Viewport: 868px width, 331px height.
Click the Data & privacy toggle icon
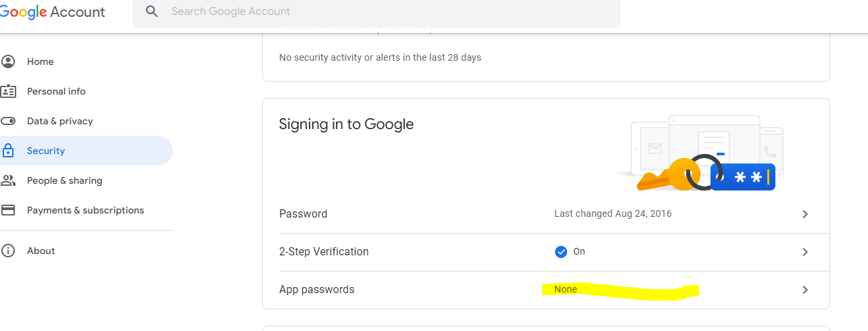[x=8, y=121]
